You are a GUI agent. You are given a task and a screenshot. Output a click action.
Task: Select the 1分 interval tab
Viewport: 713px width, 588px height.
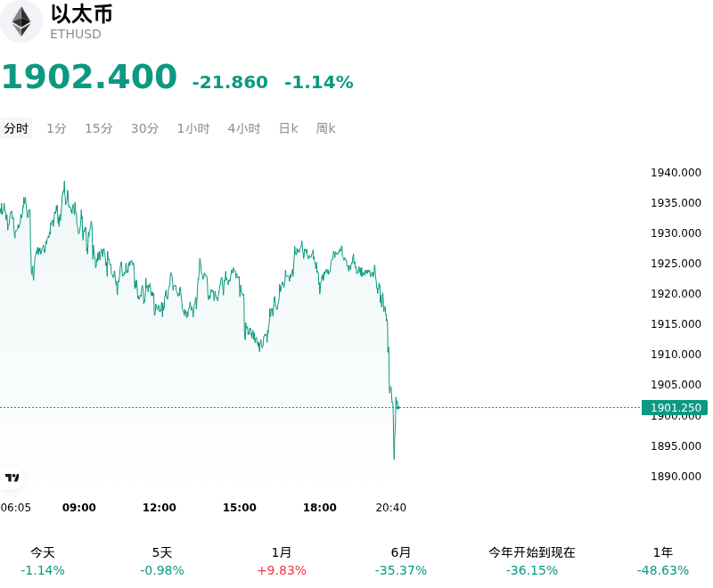pos(57,128)
